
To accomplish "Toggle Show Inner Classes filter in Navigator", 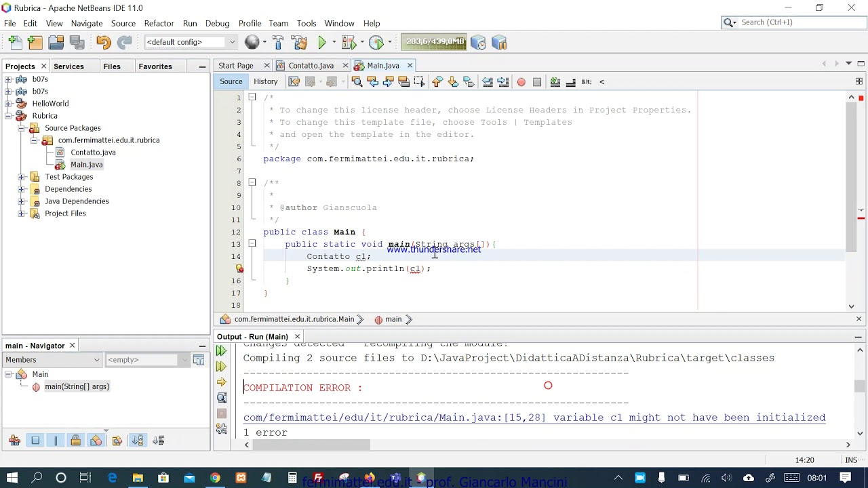I will (96, 441).
